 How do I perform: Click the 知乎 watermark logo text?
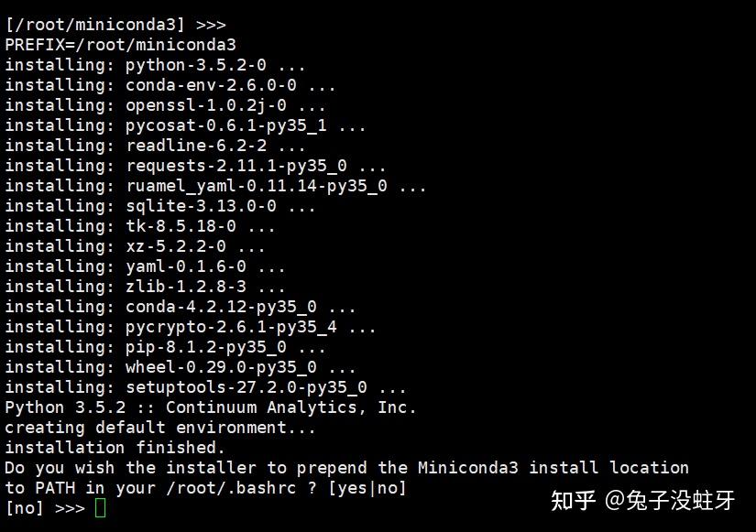tap(573, 500)
